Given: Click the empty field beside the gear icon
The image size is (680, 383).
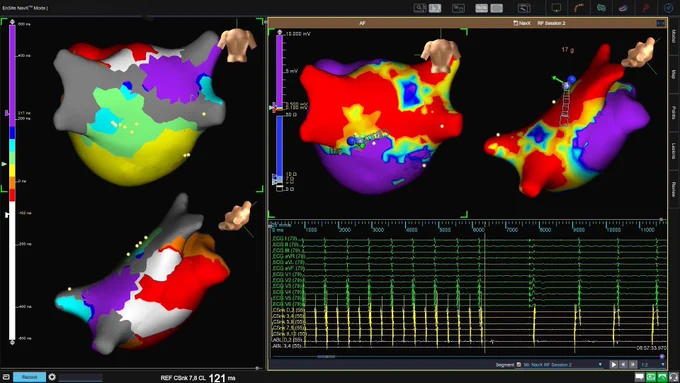Looking at the screenshot, I should tap(81, 377).
